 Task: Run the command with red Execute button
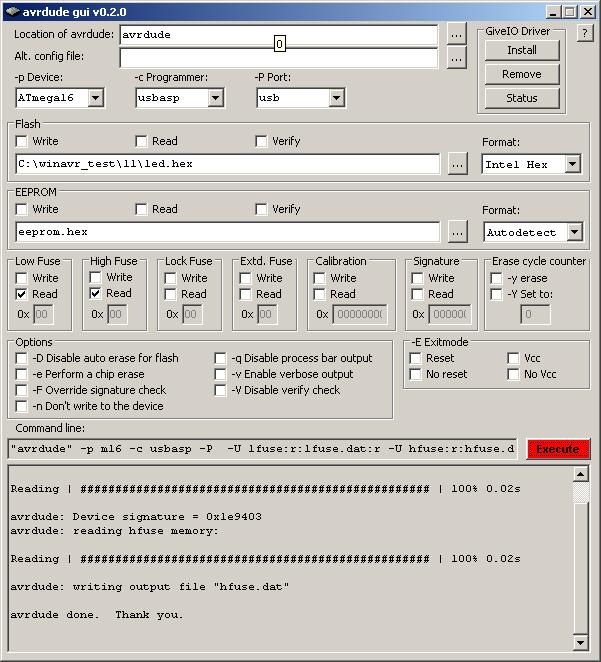[558, 449]
